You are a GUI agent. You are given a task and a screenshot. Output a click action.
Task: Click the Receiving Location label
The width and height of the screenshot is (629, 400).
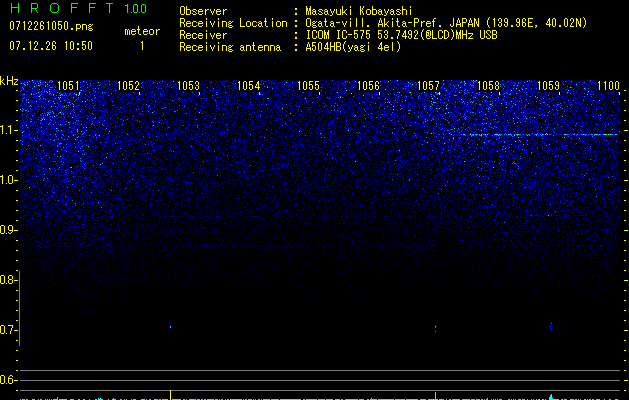[x=233, y=23]
